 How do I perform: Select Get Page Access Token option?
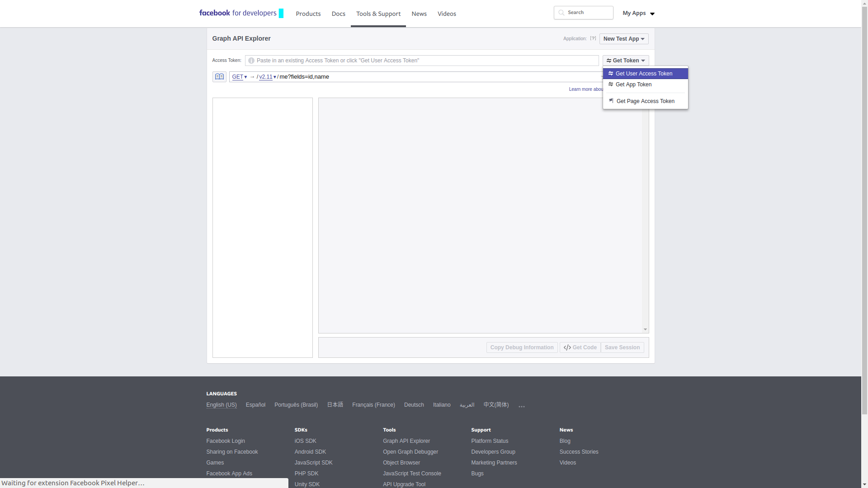[x=645, y=101]
